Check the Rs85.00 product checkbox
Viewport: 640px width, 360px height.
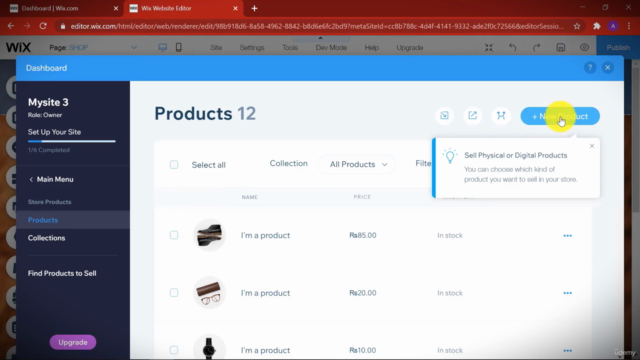click(x=174, y=235)
